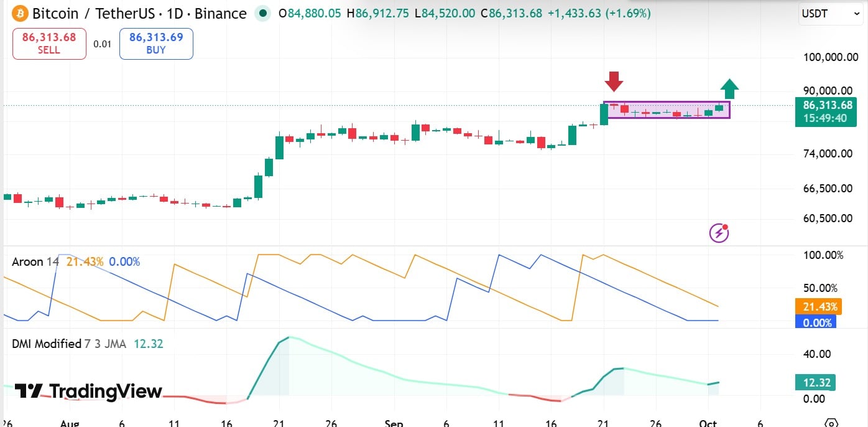Click the DMI legend value 12.32

(149, 344)
